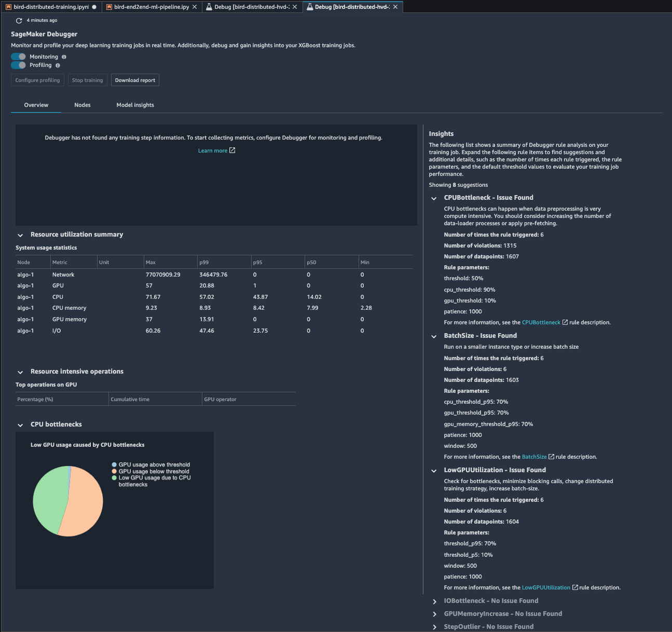Switch to the Nodes tab

tap(83, 105)
